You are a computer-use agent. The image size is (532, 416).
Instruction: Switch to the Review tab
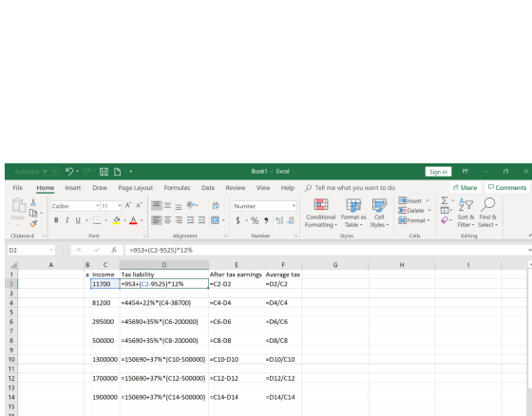coord(236,188)
